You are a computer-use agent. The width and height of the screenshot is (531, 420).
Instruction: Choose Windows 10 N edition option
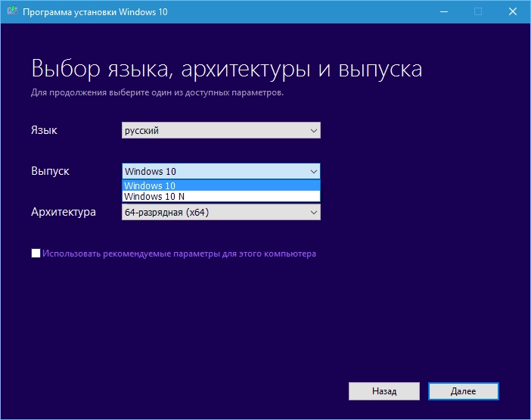pos(221,197)
